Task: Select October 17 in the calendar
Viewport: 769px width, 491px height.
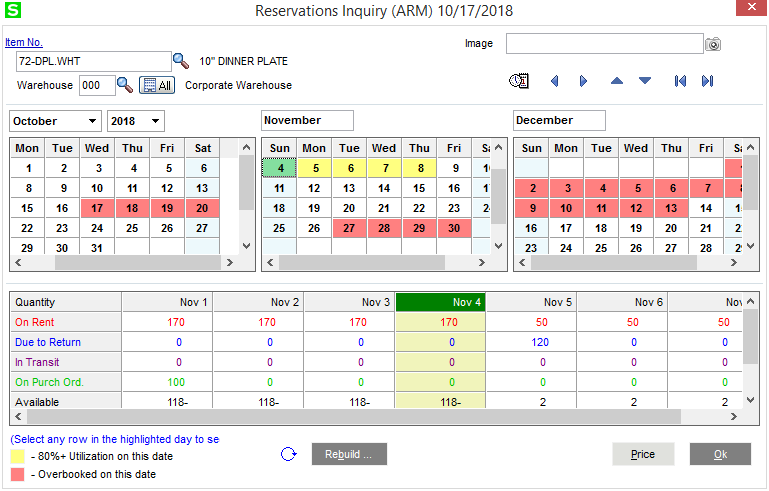Action: (x=98, y=208)
